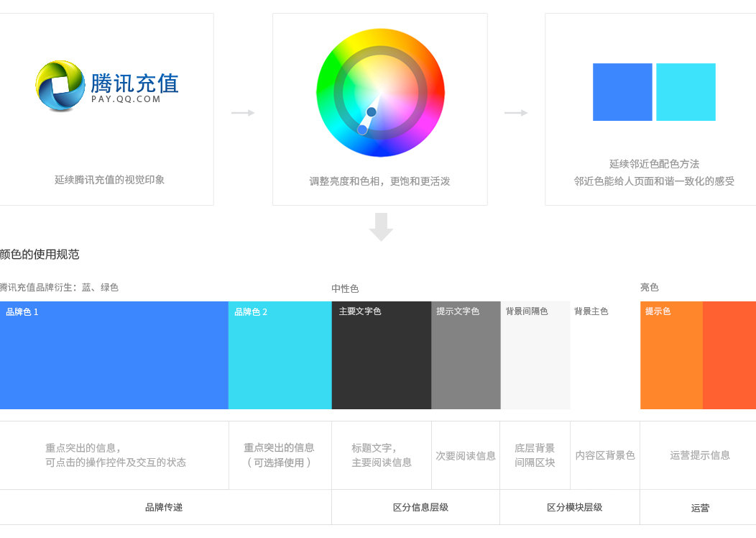Click the cyan square in adjacent-color card
The width and height of the screenshot is (756, 538).
[686, 92]
